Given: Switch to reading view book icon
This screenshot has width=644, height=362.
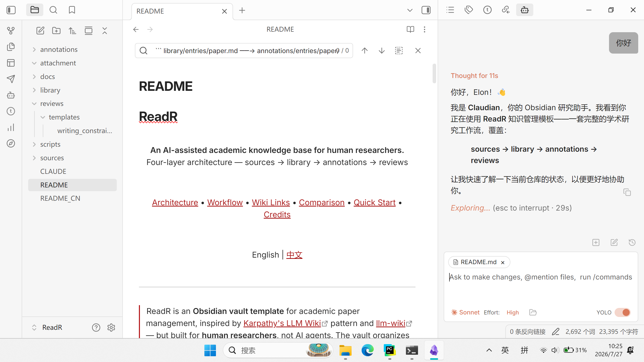Looking at the screenshot, I should point(410,29).
